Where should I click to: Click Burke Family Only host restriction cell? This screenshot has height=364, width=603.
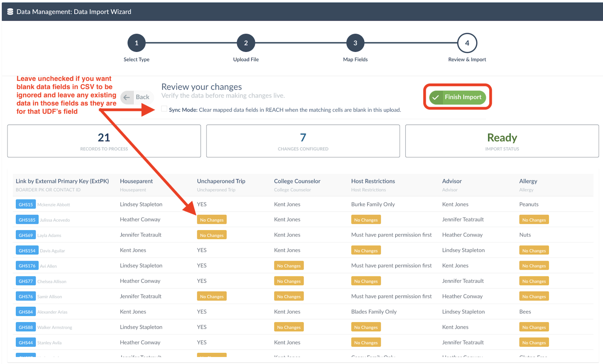coord(373,204)
